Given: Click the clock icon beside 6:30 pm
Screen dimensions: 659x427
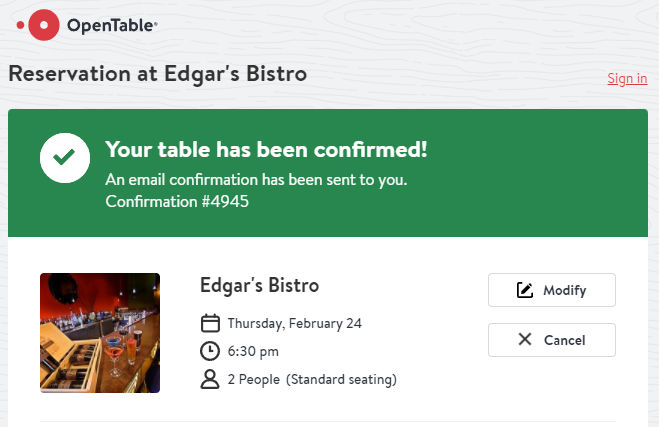Looking at the screenshot, I should 210,351.
